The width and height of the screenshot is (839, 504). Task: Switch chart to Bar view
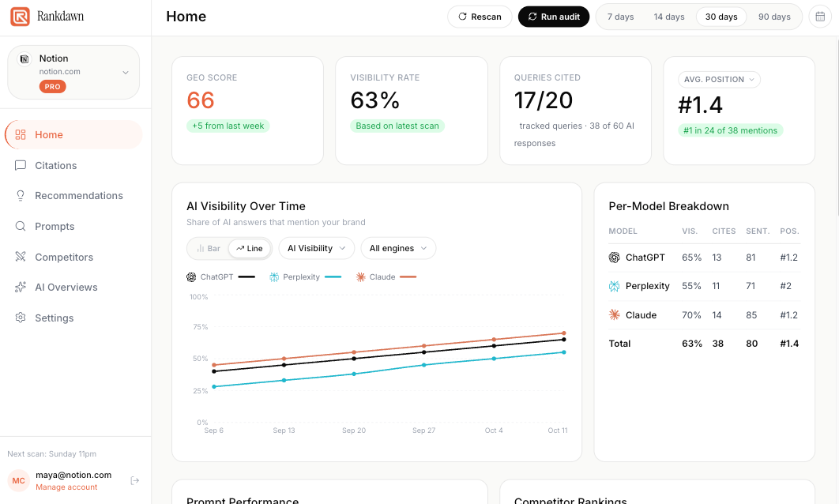pos(208,248)
